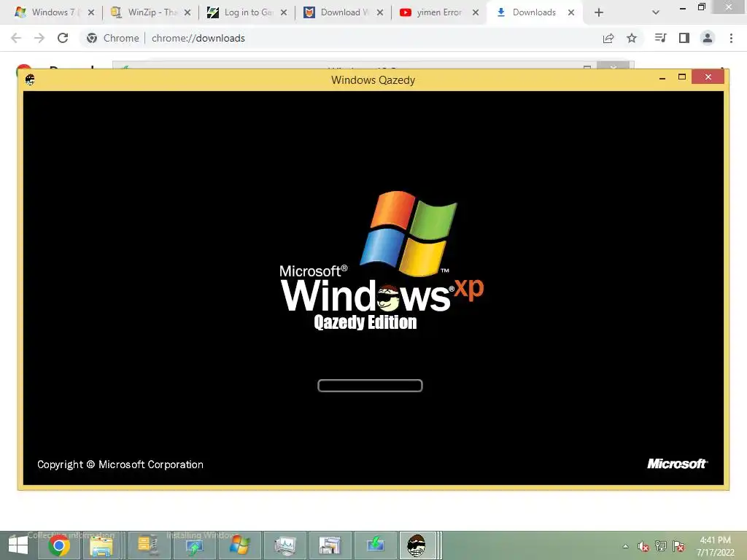Close the Windows Qazedy window
Image resolution: width=747 pixels, height=560 pixels.
coord(708,77)
